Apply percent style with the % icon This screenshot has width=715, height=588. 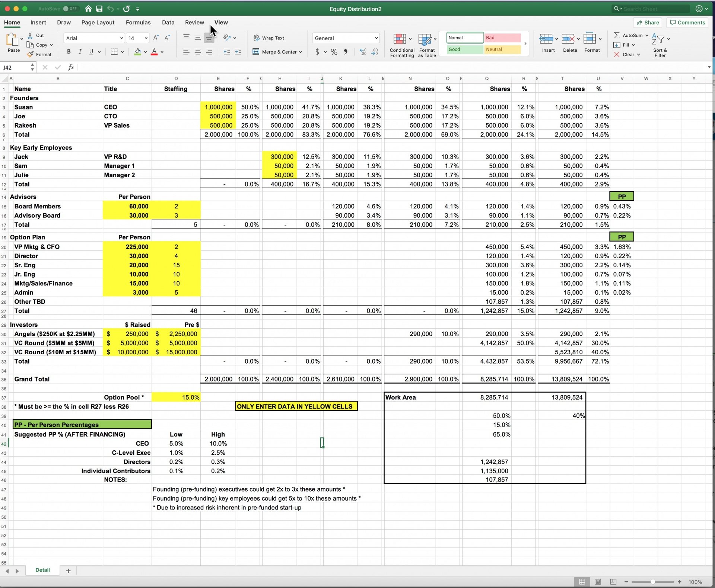click(334, 52)
